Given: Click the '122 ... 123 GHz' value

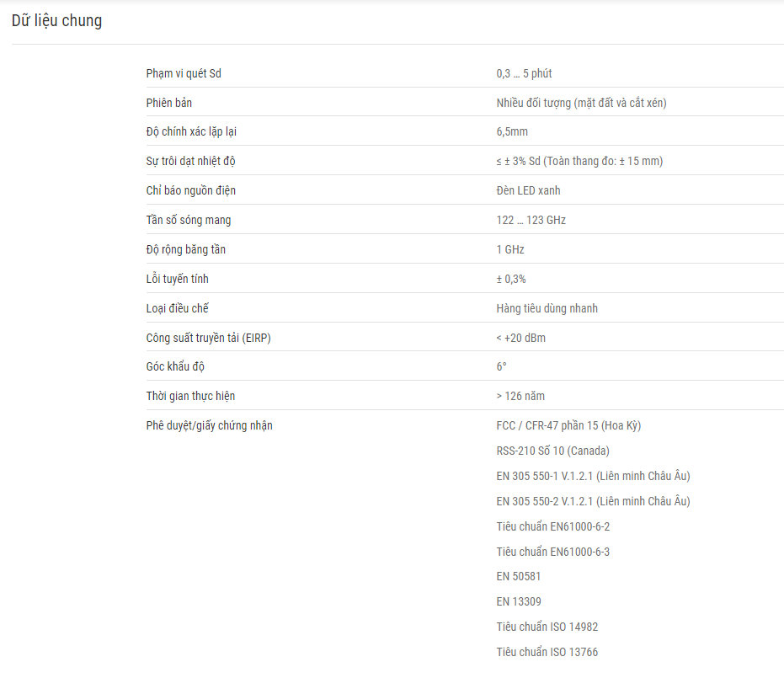Looking at the screenshot, I should point(531,220).
